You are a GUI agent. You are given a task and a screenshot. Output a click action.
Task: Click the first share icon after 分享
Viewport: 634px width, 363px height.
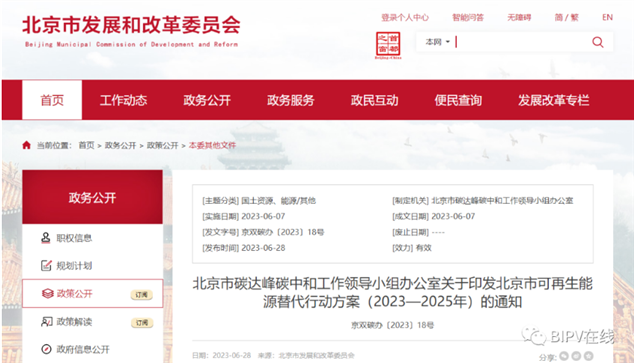tap(564, 356)
